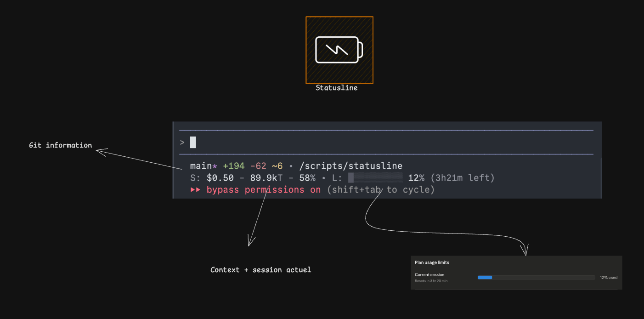The width and height of the screenshot is (644, 319).
Task: Click the '12% used' label
Action: coord(608,278)
